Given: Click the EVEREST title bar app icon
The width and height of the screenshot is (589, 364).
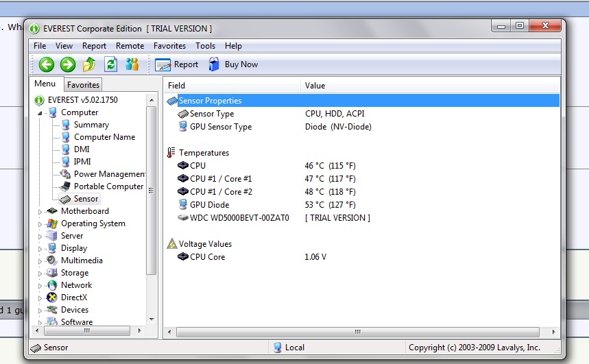Looking at the screenshot, I should click(x=34, y=29).
